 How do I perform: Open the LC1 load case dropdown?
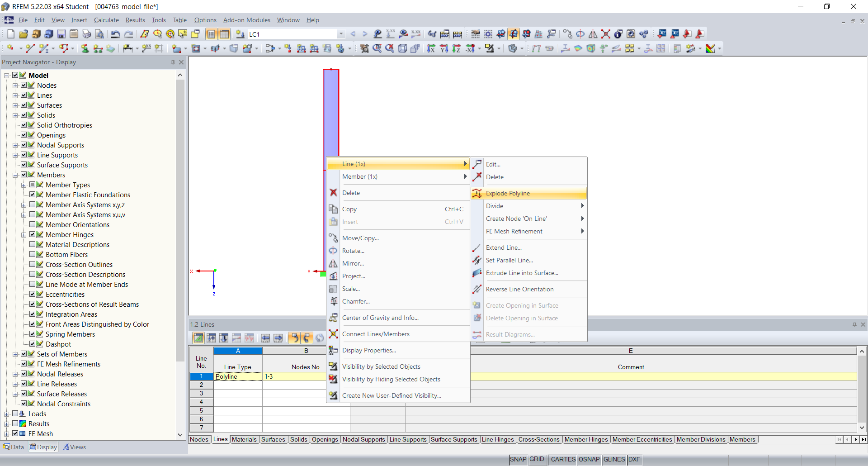tap(340, 34)
